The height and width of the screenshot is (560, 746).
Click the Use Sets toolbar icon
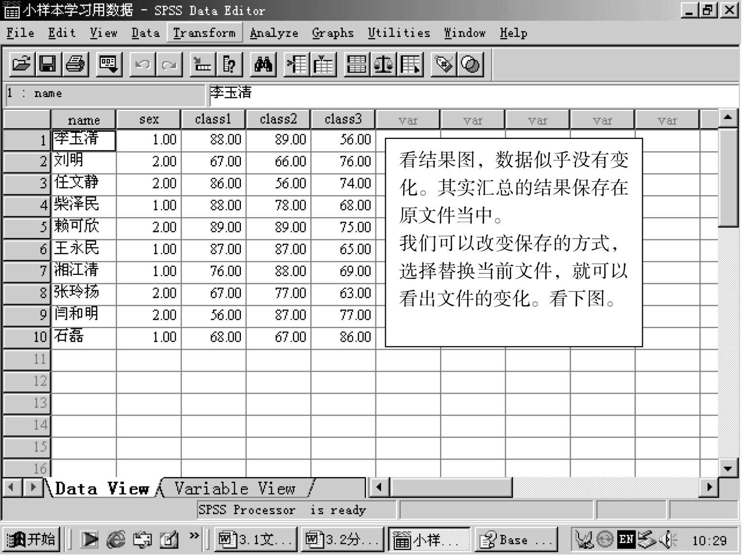tap(470, 64)
